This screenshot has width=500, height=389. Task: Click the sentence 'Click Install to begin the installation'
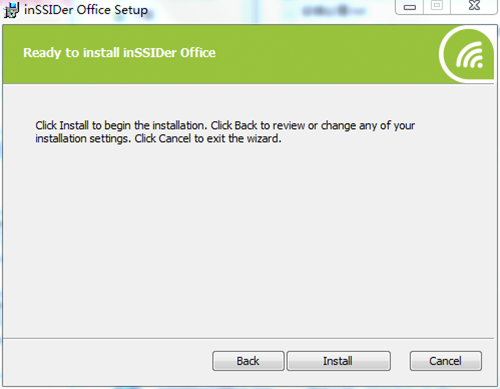pos(121,126)
